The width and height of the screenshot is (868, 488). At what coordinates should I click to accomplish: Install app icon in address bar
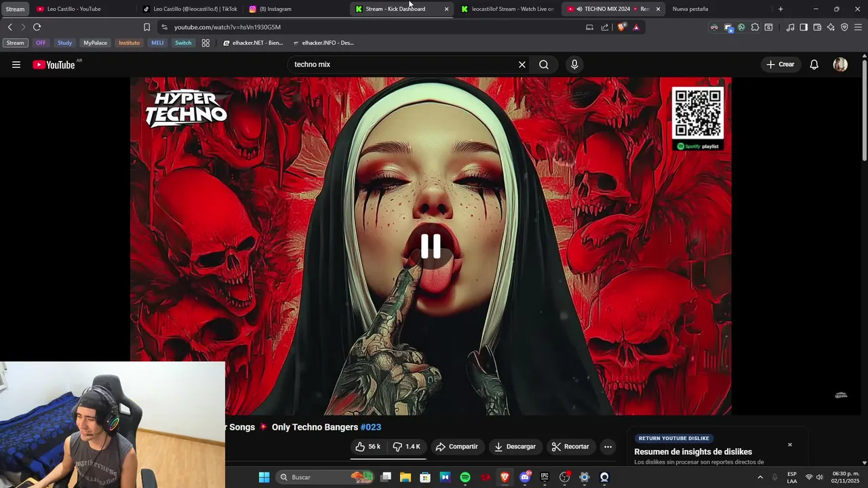pos(589,27)
